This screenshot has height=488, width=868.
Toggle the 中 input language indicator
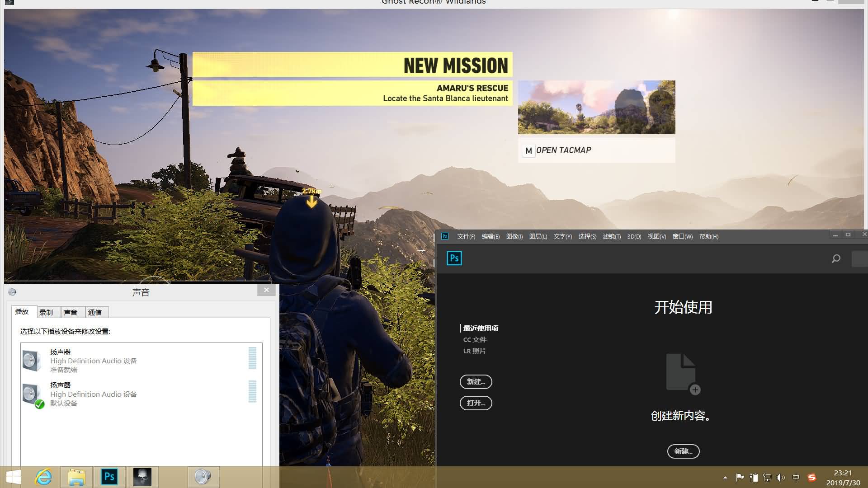click(x=796, y=477)
